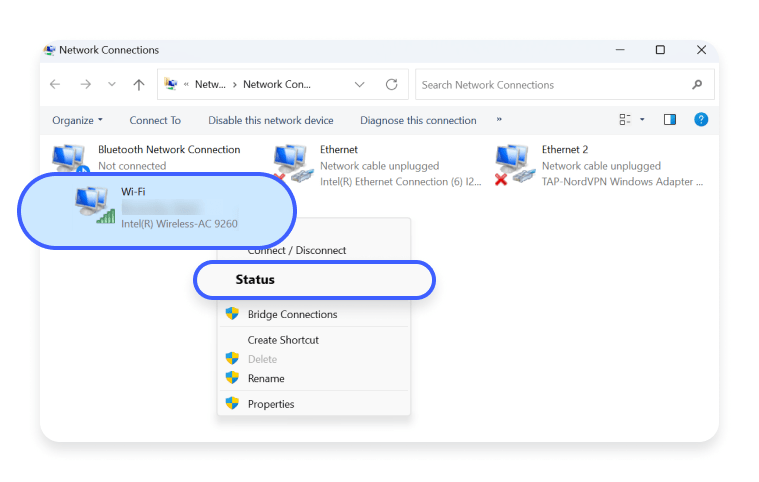Viewport: 759px width, 482px height.
Task: Click Bluetooth Network Connection label
Action: [169, 150]
